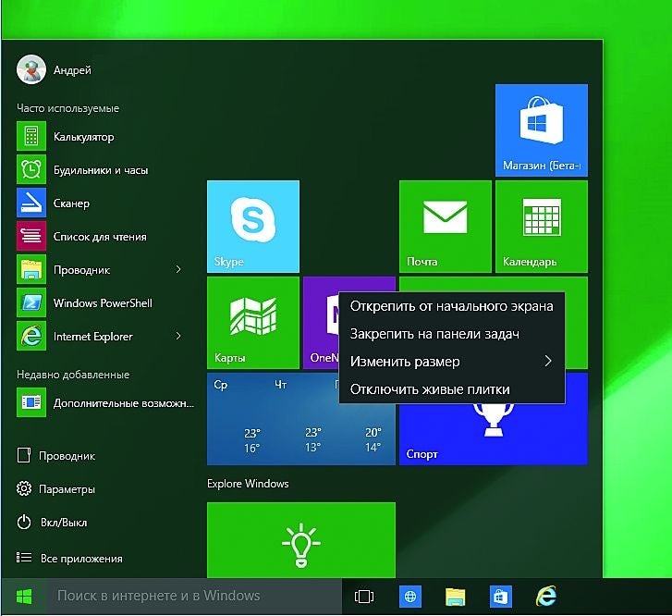Expand the Internet Explorer jump list arrow
This screenshot has width=672, height=616.
click(178, 336)
